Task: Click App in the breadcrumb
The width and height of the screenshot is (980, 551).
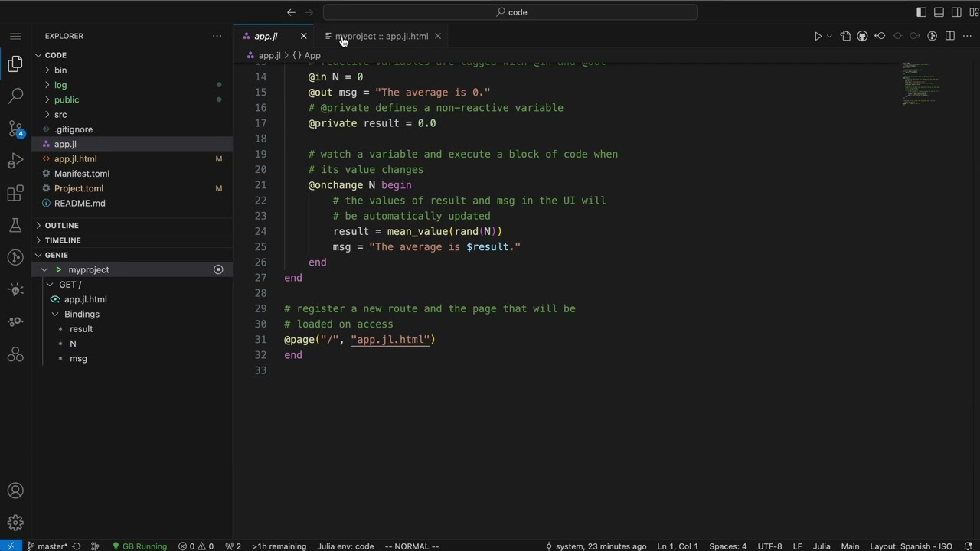Action: [312, 55]
